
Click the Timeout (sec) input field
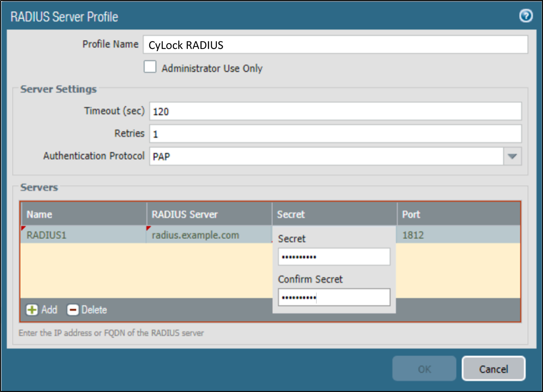pos(335,111)
